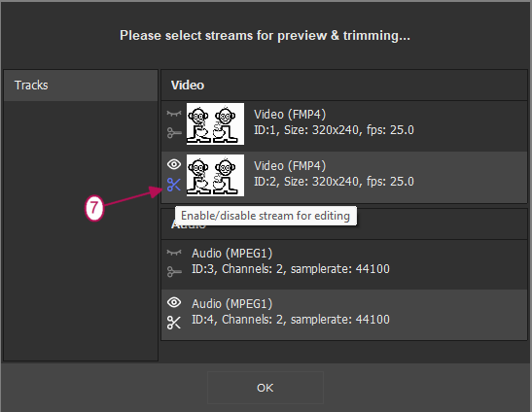The width and height of the screenshot is (532, 412).
Task: Enable preview for video stream ID:1
Action: coord(174,114)
